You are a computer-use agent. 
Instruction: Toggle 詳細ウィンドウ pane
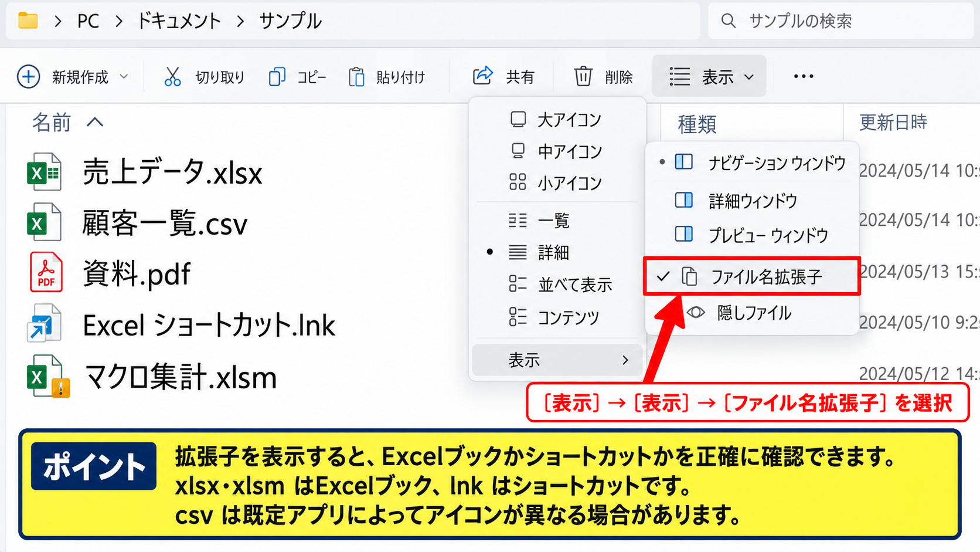point(752,201)
